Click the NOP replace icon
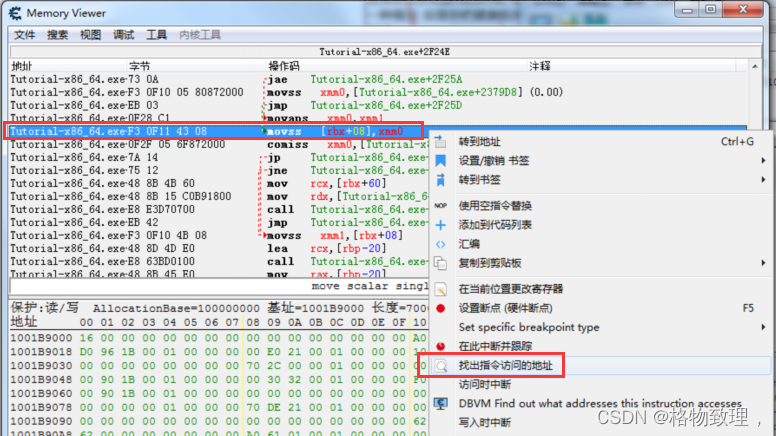776x436 pixels. click(440, 206)
